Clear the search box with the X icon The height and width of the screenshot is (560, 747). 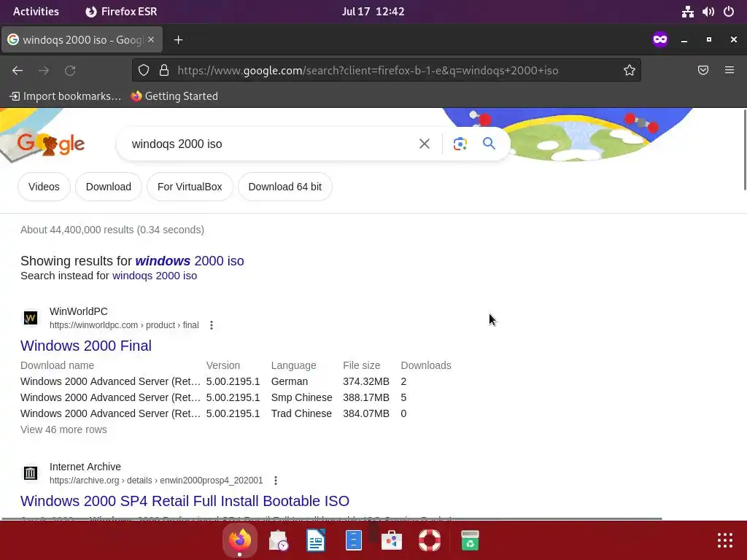click(424, 144)
